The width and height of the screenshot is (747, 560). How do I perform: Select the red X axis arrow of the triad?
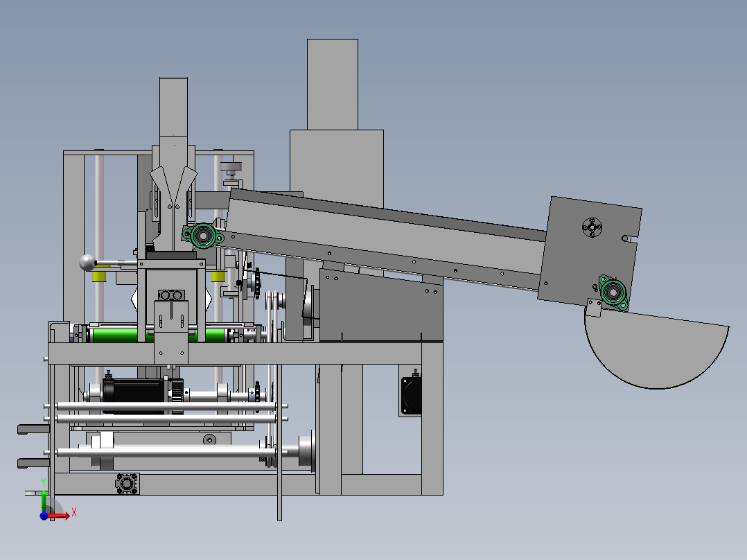(x=59, y=515)
